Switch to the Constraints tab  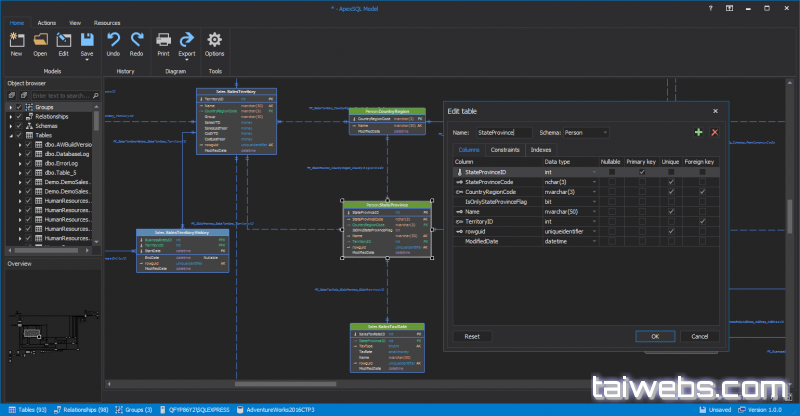tap(505, 149)
